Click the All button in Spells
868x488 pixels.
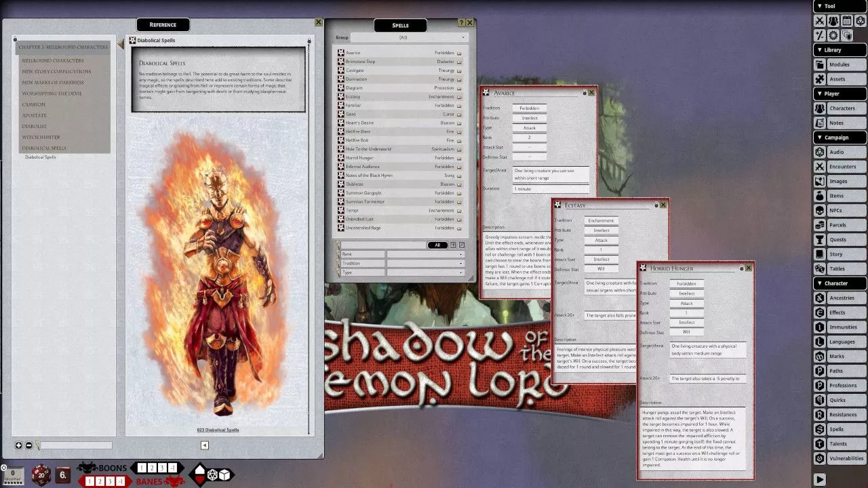pos(437,245)
